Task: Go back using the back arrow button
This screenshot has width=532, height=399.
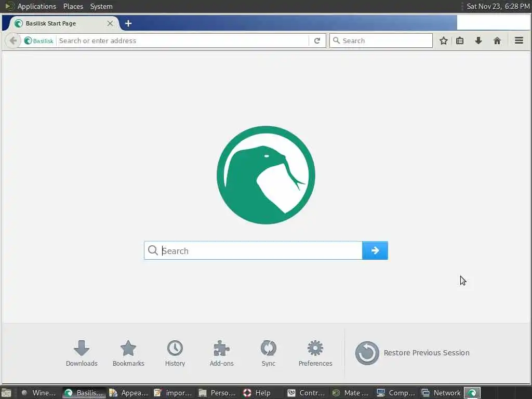Action: [x=13, y=41]
